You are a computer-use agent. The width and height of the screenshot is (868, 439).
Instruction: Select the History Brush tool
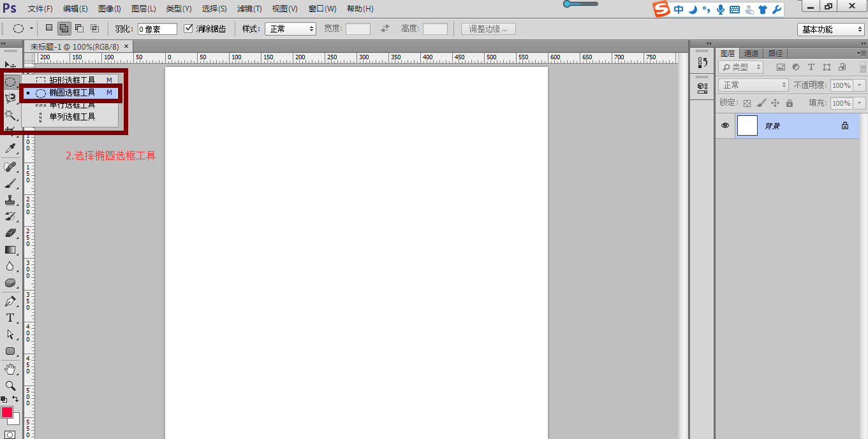10,217
